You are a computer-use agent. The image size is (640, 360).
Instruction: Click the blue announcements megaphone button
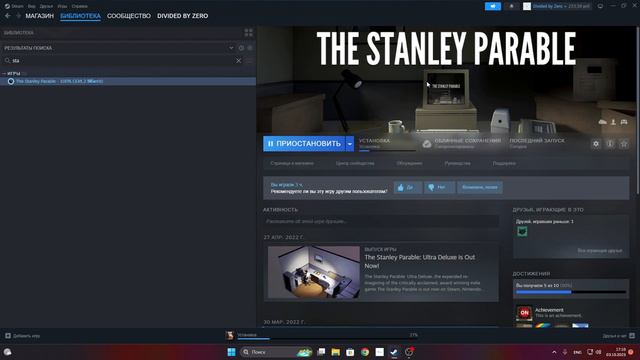493,6
